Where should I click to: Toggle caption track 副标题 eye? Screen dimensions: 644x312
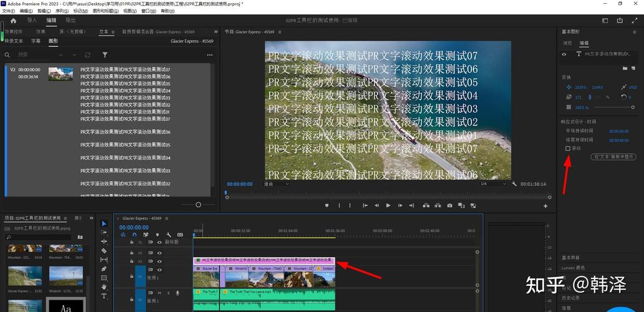[x=160, y=242]
